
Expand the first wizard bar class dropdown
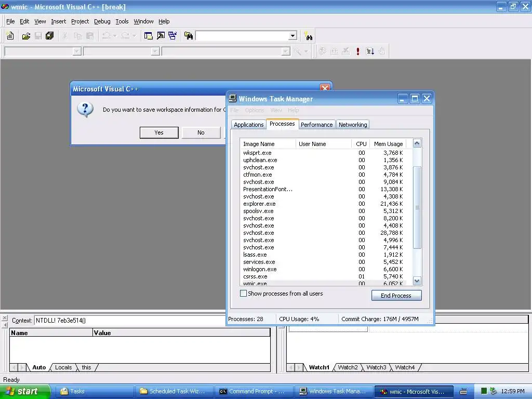(77, 51)
